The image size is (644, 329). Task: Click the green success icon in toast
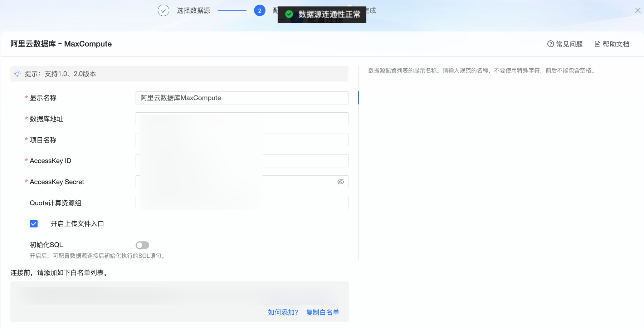pos(289,14)
